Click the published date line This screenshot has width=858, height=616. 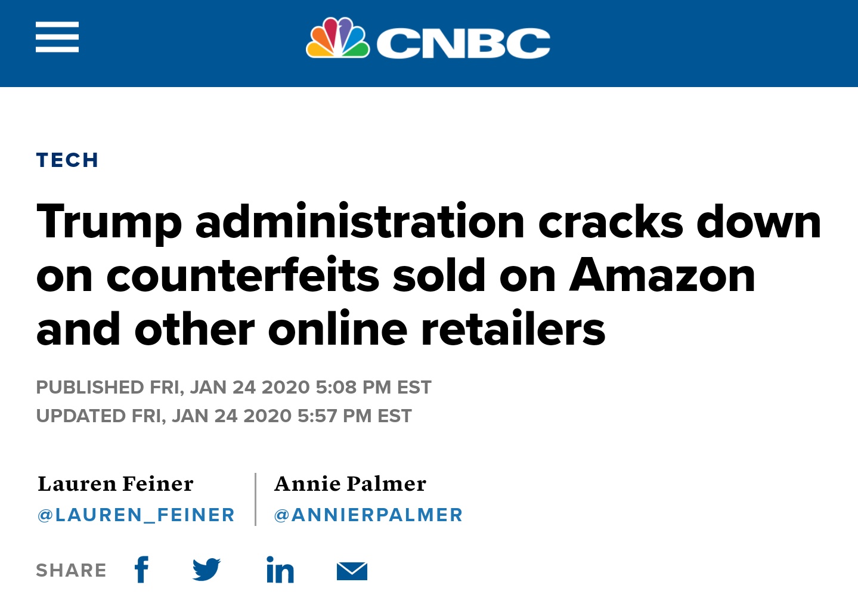[234, 388]
